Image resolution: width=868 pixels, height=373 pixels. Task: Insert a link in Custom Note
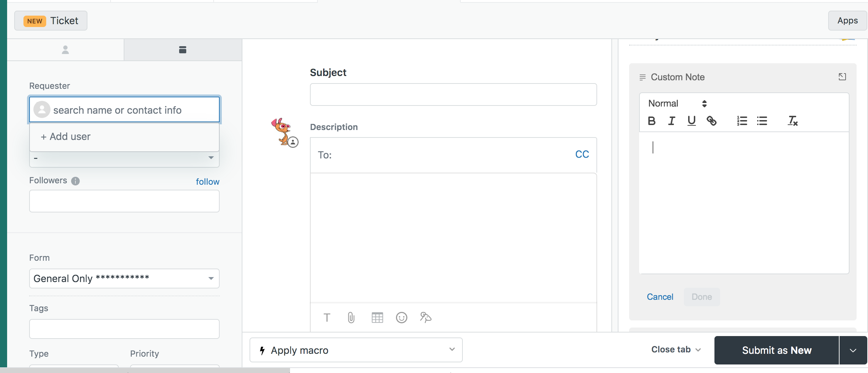coord(711,121)
